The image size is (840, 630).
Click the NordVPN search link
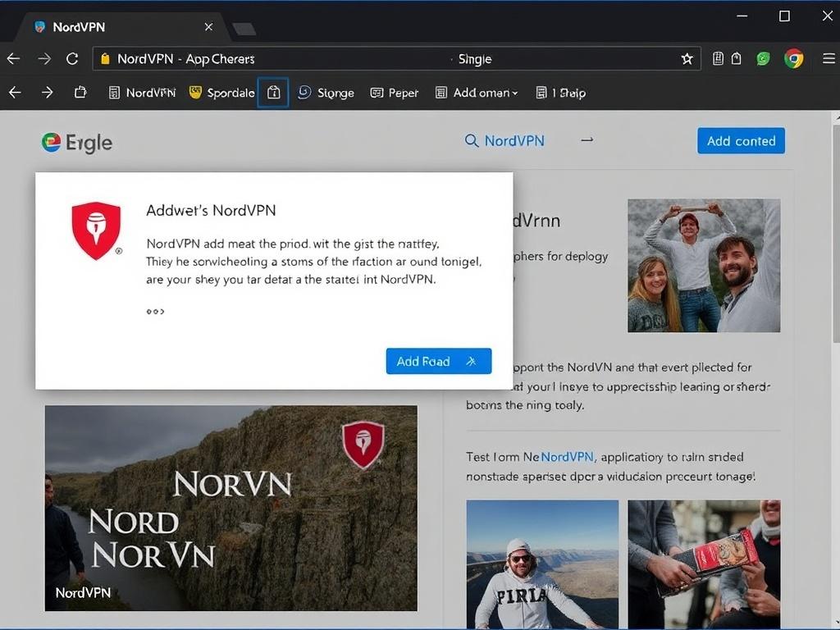(x=514, y=141)
